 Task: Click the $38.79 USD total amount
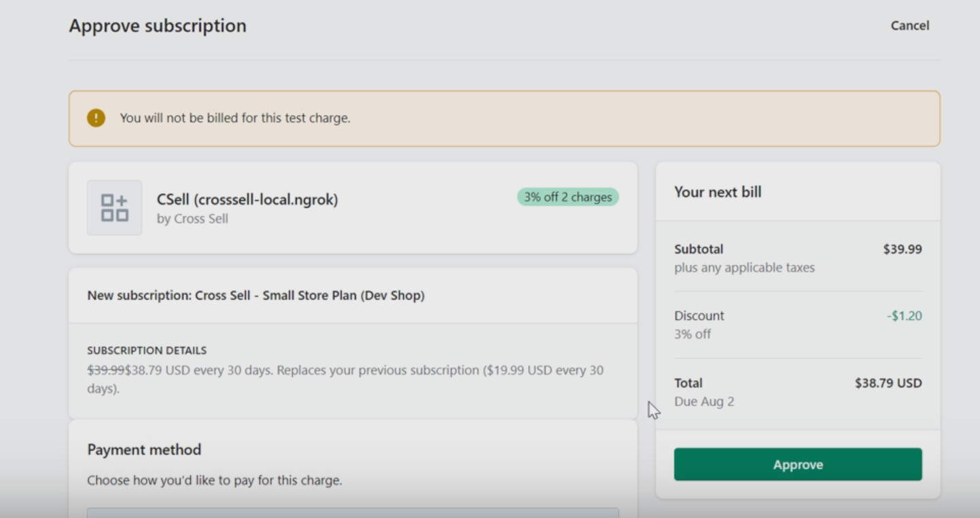(888, 383)
